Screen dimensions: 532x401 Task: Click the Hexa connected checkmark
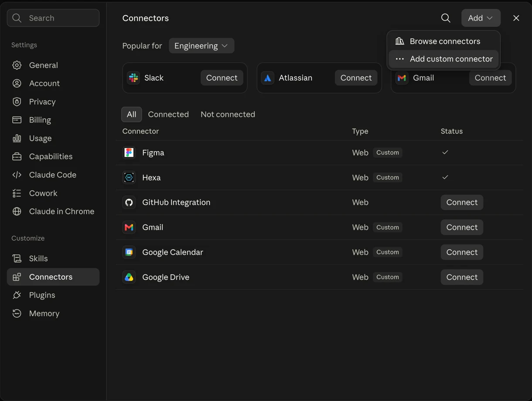point(445,177)
